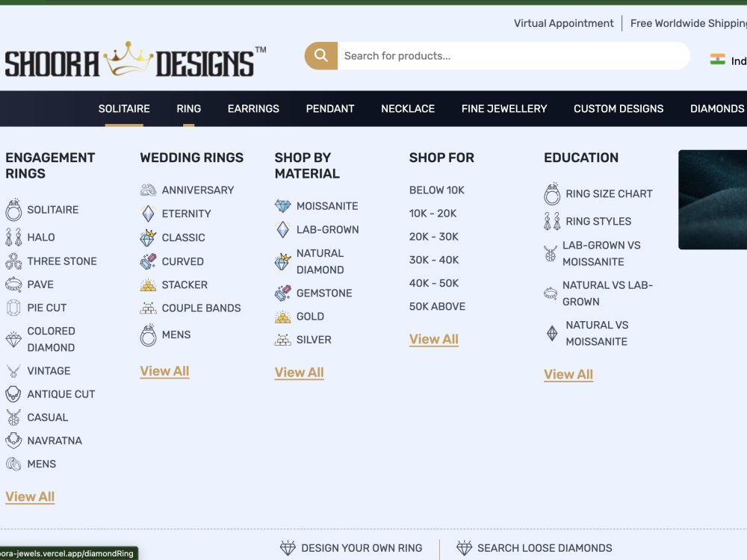Click the Casual icon

[x=13, y=417]
